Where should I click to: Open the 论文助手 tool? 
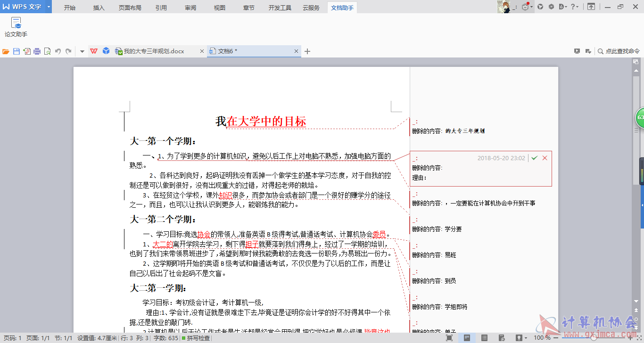point(16,27)
